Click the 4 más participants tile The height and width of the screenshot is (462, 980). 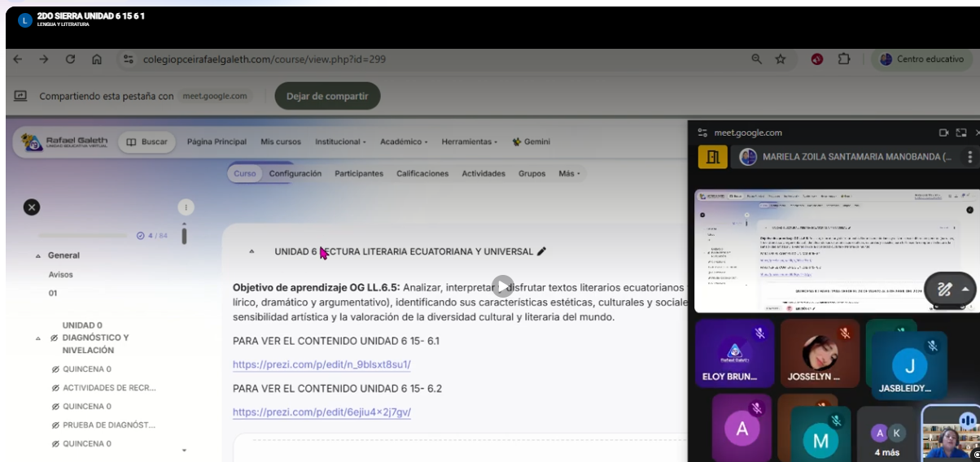click(886, 440)
